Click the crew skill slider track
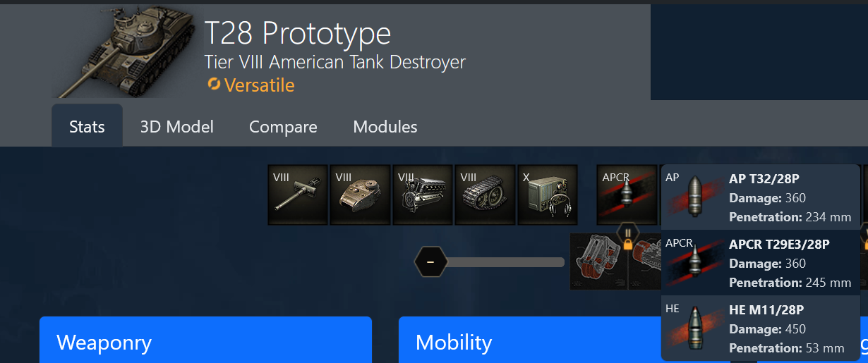The image size is (868, 363). pos(505,262)
